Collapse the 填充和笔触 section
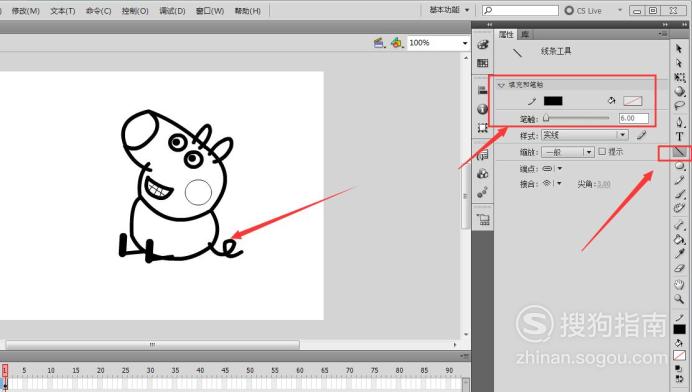 click(501, 85)
